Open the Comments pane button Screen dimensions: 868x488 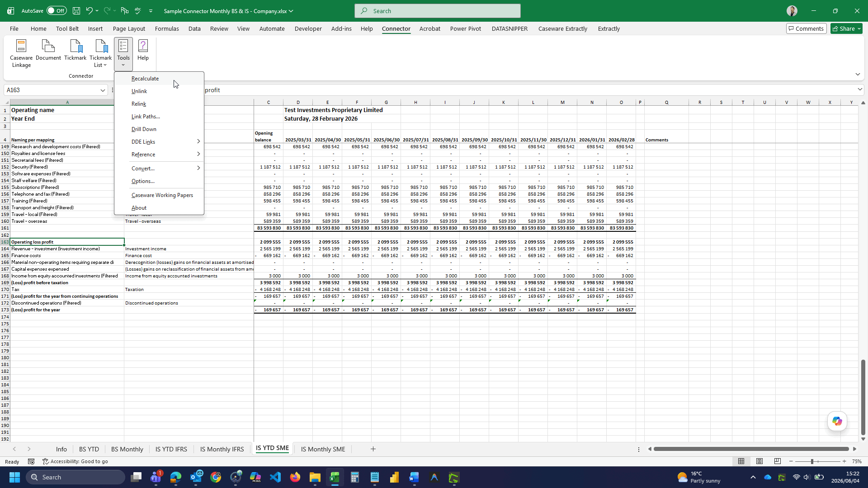(x=806, y=28)
